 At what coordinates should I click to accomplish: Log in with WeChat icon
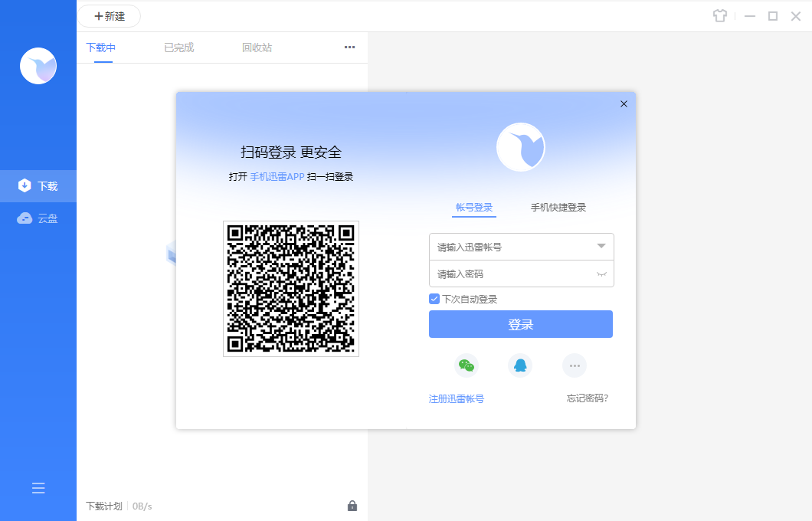[x=466, y=365]
